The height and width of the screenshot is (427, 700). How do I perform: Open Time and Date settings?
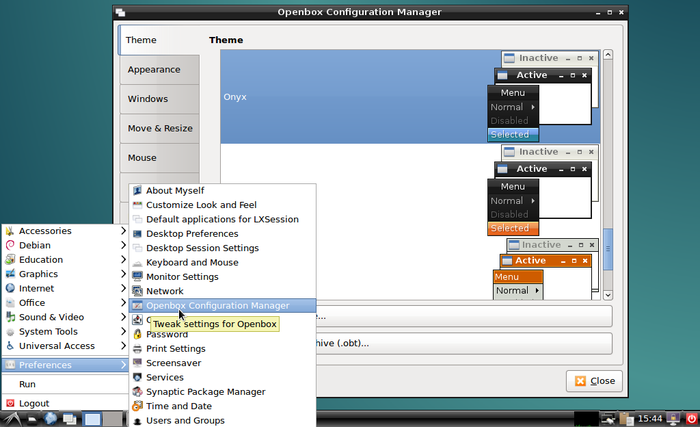(222, 406)
